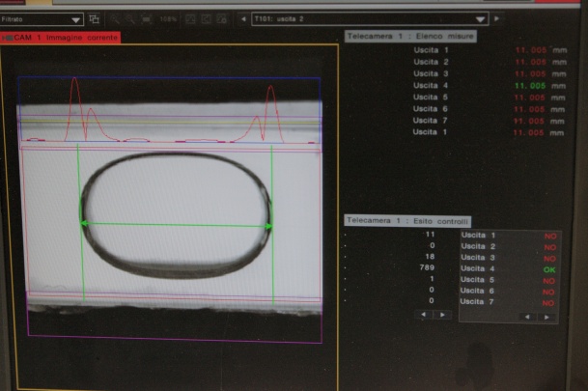This screenshot has height=391, width=588.
Task: Click Uscita 4 measurement 11.005 mm
Action: pos(540,86)
